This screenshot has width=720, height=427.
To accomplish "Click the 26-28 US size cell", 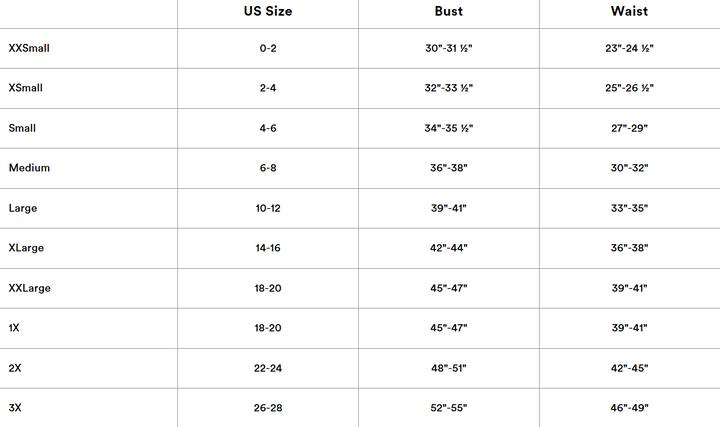I will pyautogui.click(x=267, y=408).
